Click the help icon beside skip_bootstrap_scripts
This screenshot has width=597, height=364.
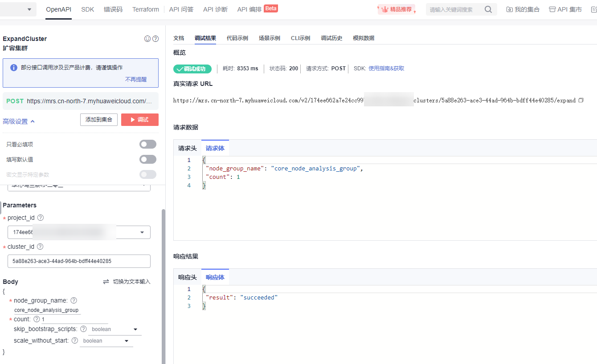tap(83, 329)
